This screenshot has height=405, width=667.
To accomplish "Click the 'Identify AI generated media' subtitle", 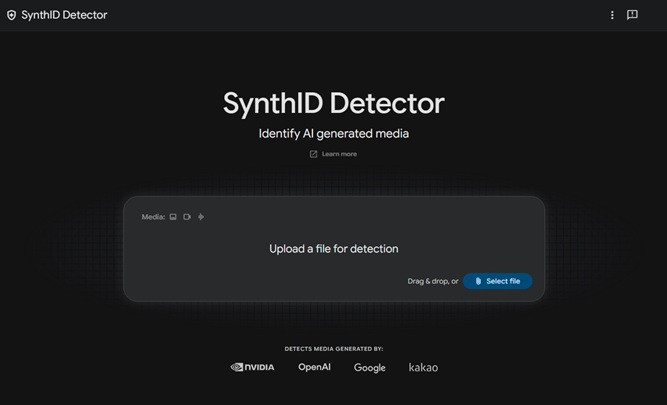I will 334,134.
